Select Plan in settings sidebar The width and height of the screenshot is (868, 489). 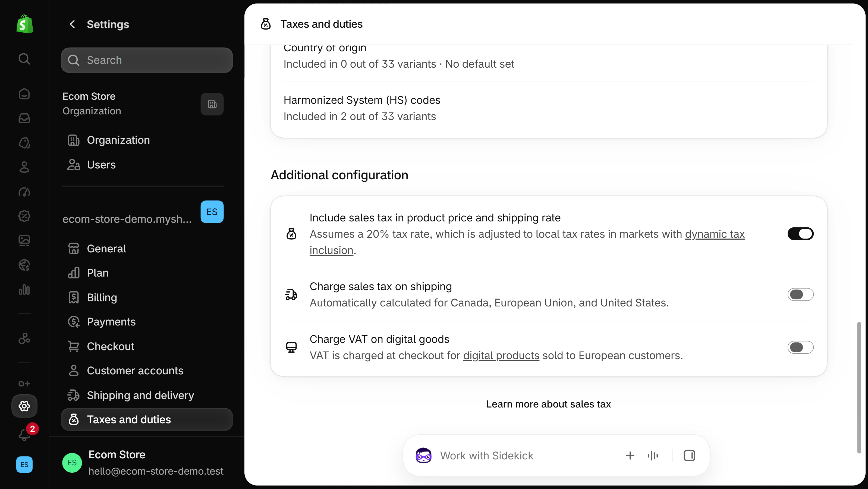[x=147, y=273]
